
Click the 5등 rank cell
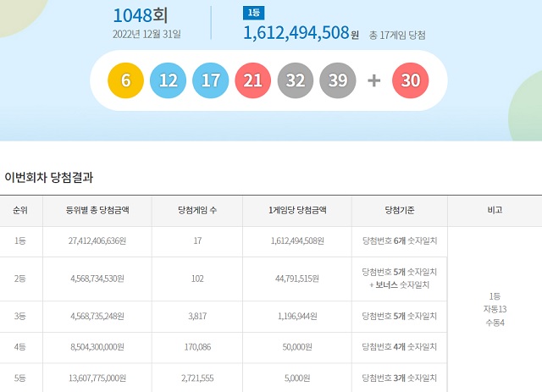click(x=20, y=378)
